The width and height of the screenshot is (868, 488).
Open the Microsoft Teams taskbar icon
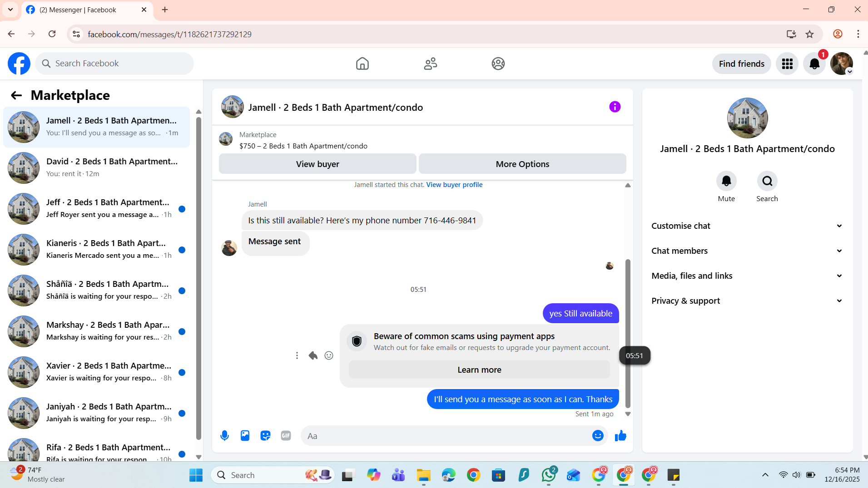point(398,475)
